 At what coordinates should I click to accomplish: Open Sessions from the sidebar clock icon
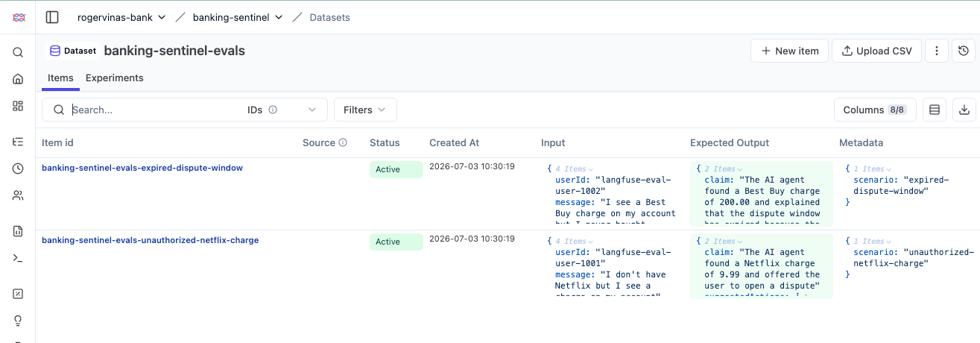(18, 169)
